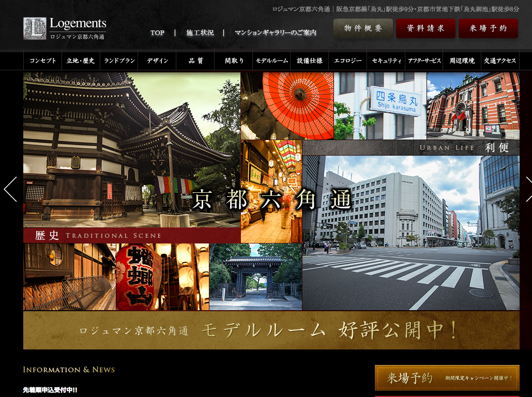Advance slideshow with right arrow
The image size is (532, 397).
[528, 189]
